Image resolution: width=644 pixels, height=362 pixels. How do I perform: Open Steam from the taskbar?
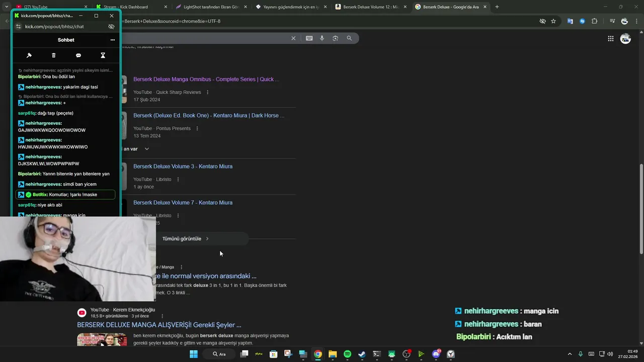(x=362, y=354)
